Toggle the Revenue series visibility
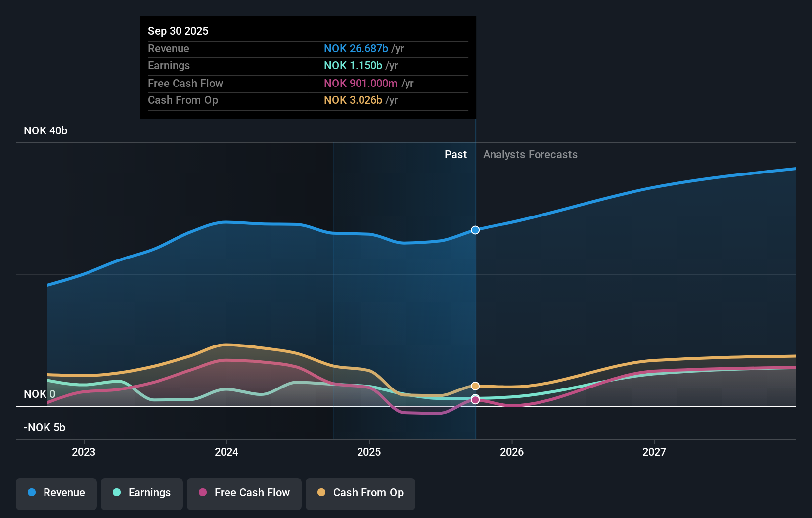Image resolution: width=812 pixels, height=518 pixels. point(56,494)
